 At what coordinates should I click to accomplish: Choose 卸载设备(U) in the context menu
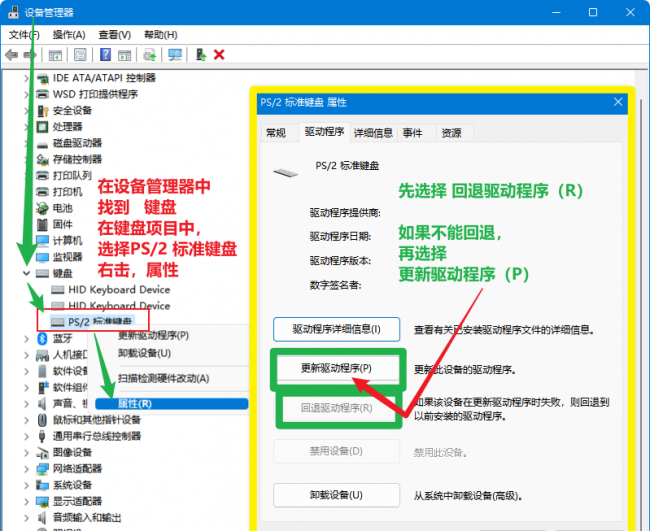pyautogui.click(x=144, y=353)
